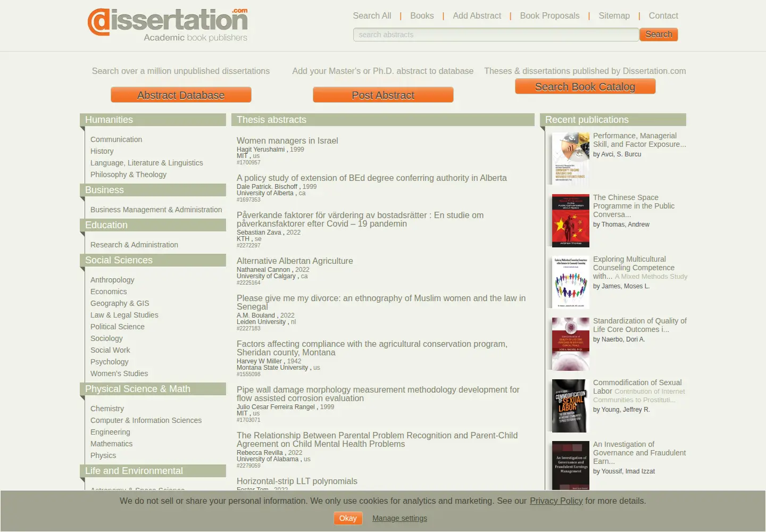This screenshot has height=532, width=766.
Task: Open 'Horizontal-strip LLT polynomials' abstract
Action: (297, 481)
